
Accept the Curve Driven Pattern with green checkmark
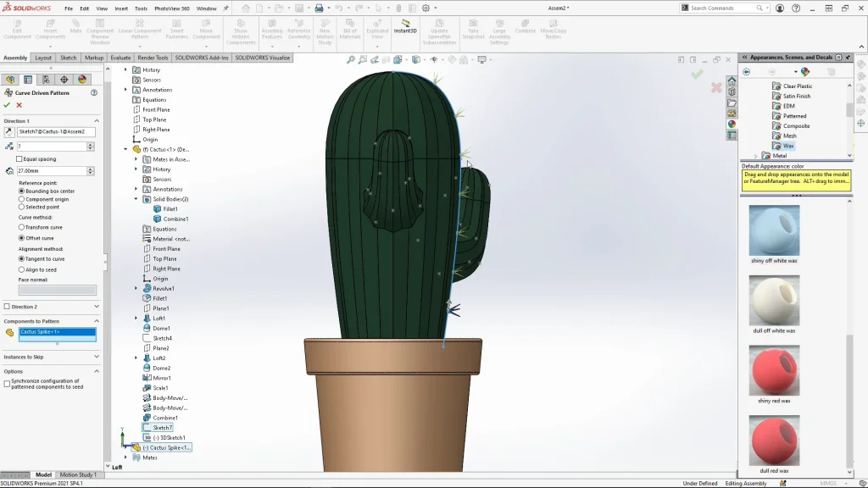coord(7,105)
